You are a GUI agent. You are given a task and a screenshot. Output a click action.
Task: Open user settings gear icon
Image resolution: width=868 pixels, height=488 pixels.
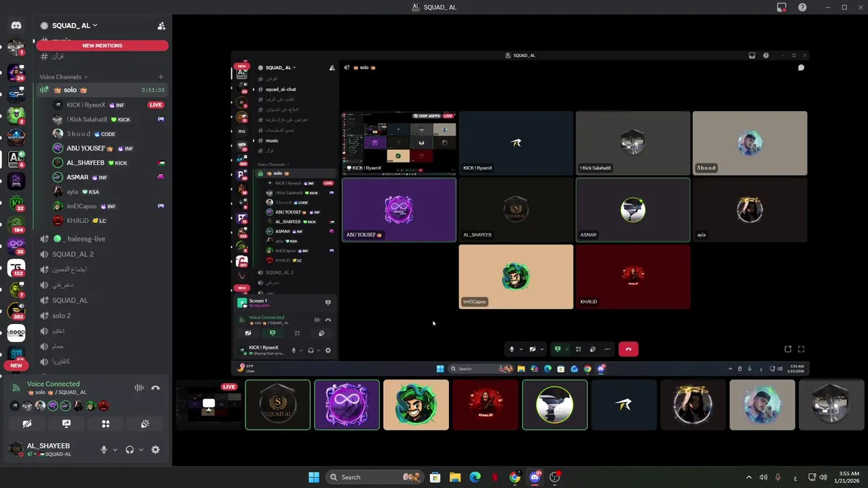pos(155,449)
